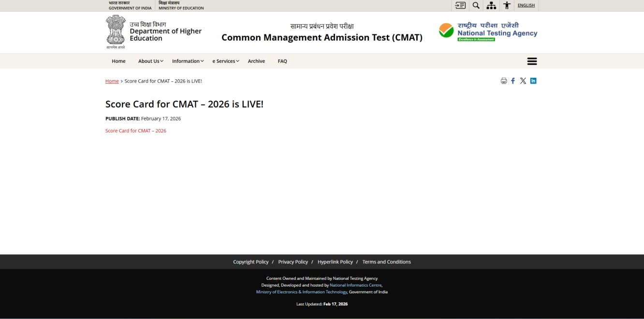
Task: Expand the Information dropdown
Action: pyautogui.click(x=187, y=61)
